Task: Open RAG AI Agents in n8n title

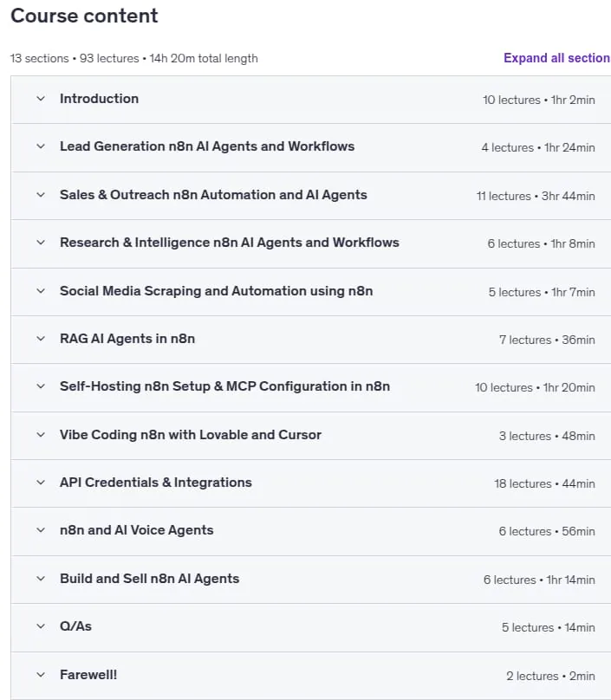Action: [127, 339]
